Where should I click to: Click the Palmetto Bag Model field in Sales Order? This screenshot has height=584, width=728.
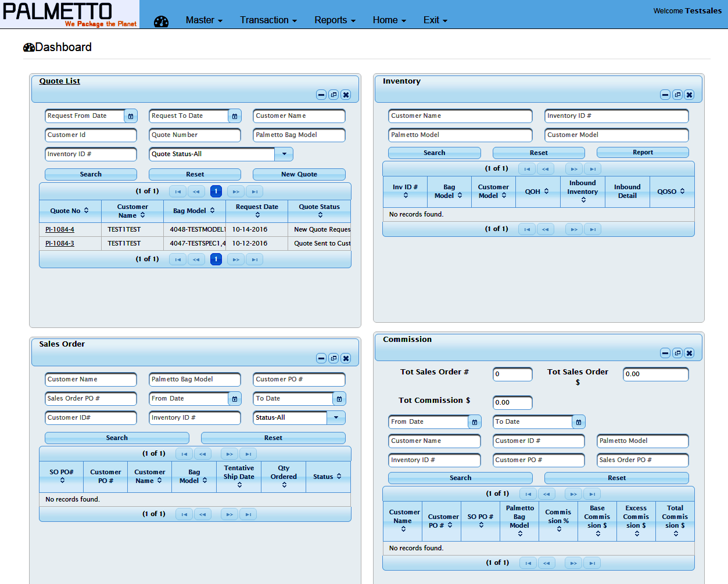click(x=195, y=380)
